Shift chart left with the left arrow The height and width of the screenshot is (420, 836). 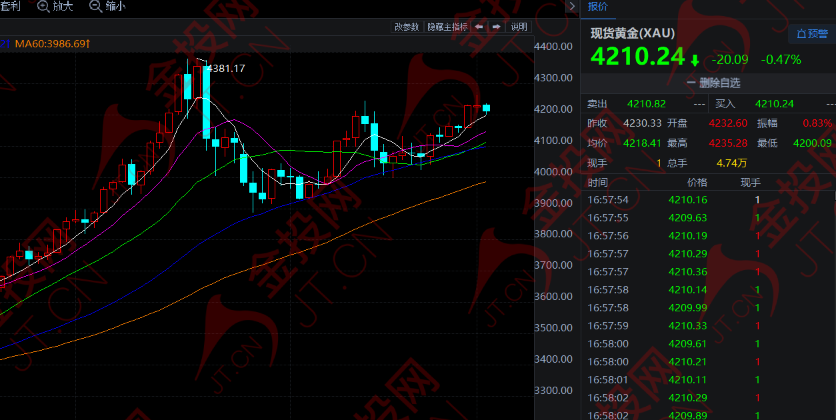tap(479, 27)
